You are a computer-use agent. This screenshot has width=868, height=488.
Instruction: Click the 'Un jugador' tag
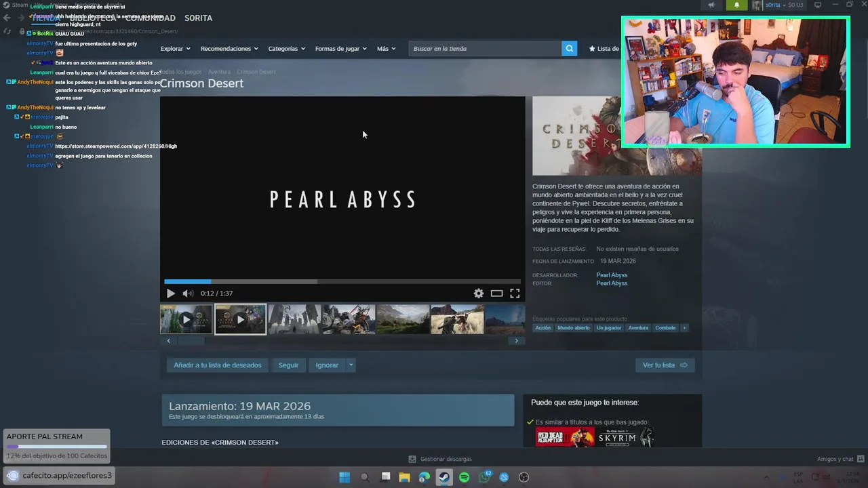pyautogui.click(x=609, y=328)
